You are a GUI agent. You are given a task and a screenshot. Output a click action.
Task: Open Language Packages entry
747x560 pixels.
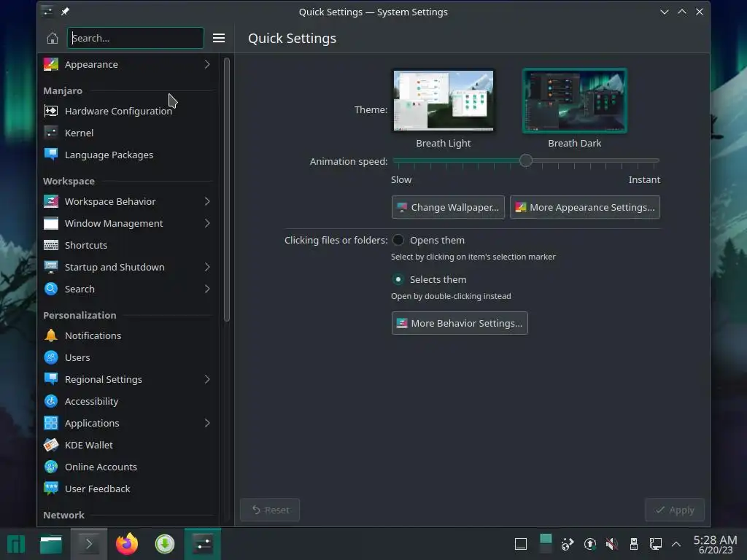click(x=128, y=155)
